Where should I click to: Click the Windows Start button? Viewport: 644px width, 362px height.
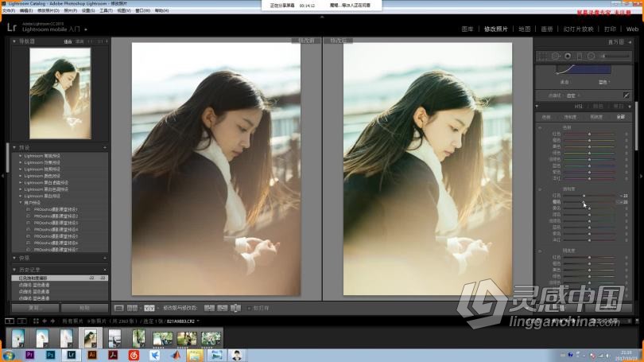9,355
